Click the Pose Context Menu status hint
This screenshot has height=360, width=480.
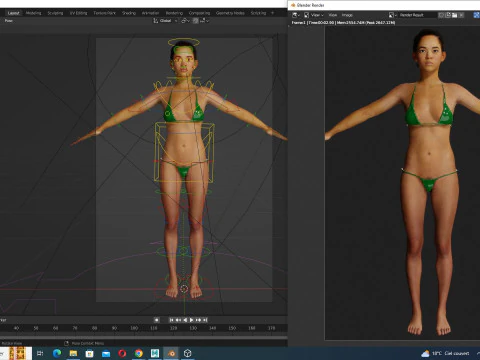(x=84, y=343)
